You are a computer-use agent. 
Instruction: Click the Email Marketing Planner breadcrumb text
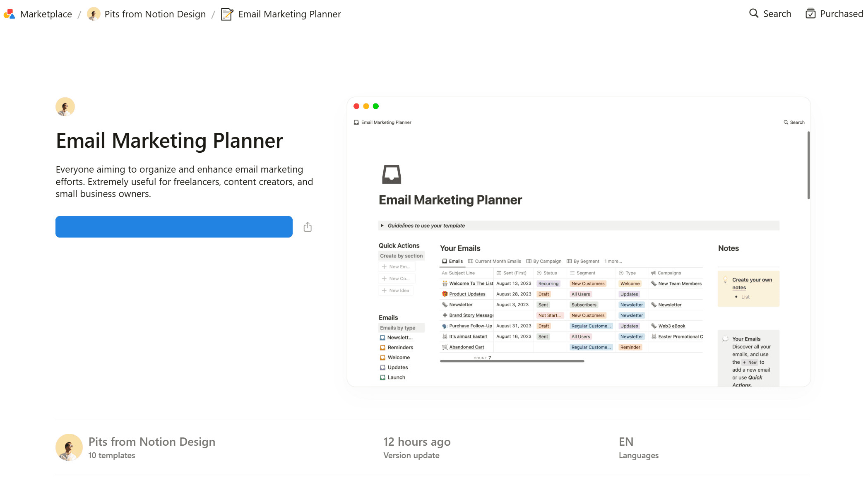pyautogui.click(x=290, y=14)
